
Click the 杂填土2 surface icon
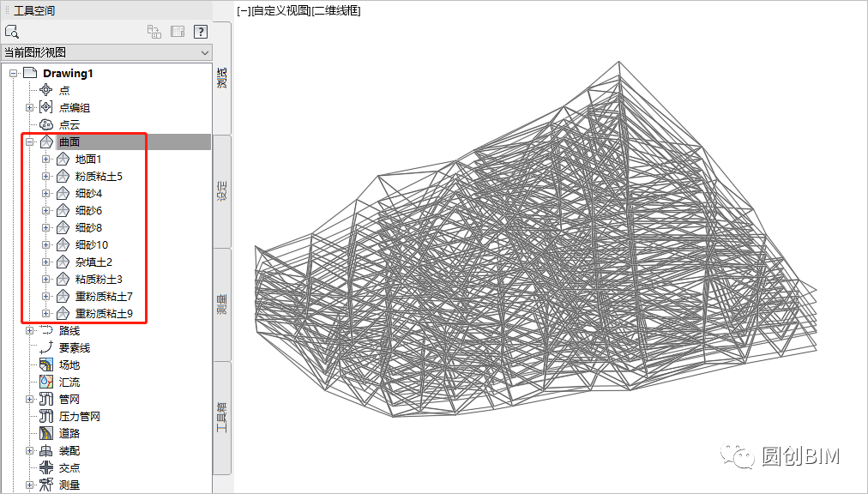63,262
